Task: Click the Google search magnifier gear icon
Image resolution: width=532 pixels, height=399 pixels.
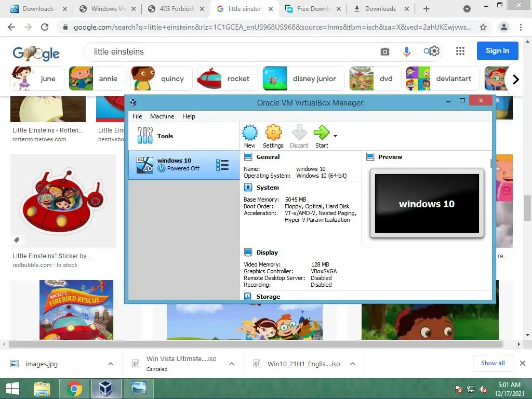Action: [432, 51]
